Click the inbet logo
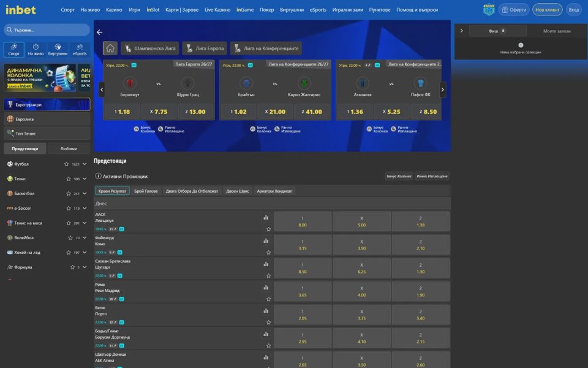 point(21,10)
